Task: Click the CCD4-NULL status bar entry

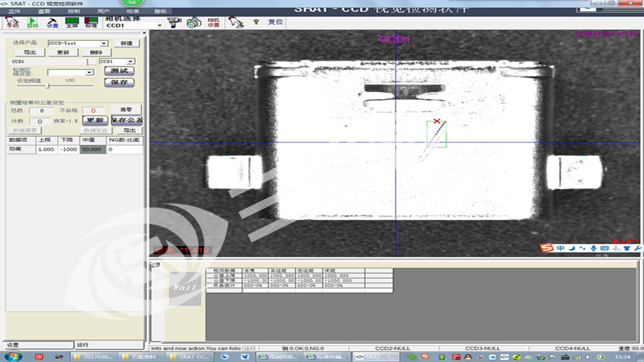Action: pos(573,348)
